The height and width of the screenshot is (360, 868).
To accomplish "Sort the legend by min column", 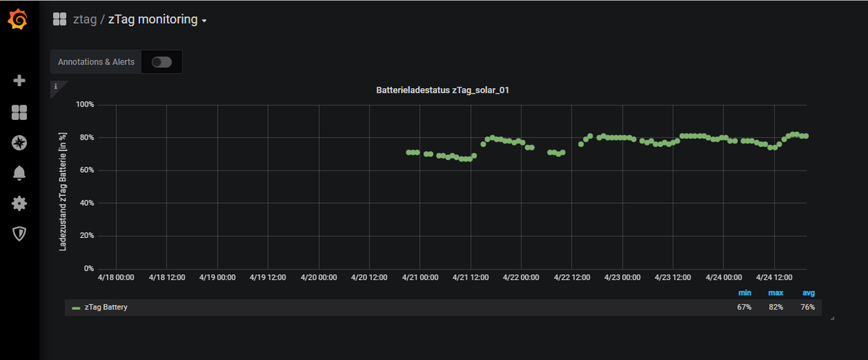I will tap(744, 293).
